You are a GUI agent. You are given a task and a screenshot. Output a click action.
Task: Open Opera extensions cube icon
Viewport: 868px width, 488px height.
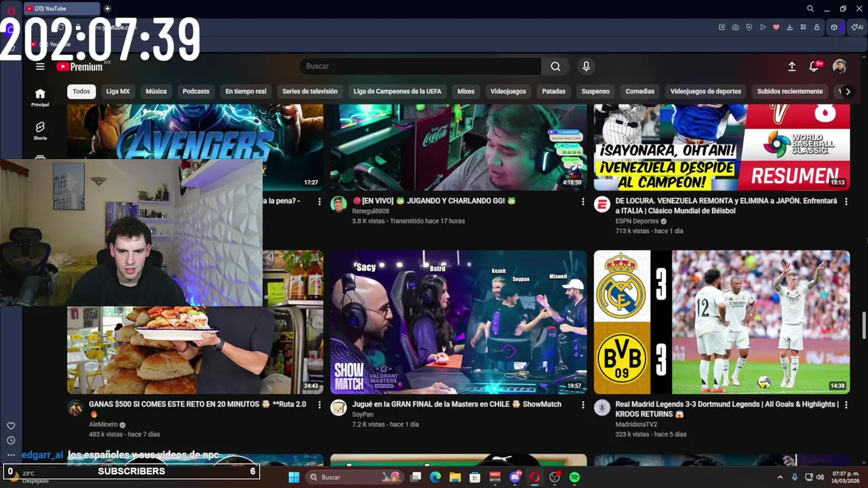tap(834, 27)
